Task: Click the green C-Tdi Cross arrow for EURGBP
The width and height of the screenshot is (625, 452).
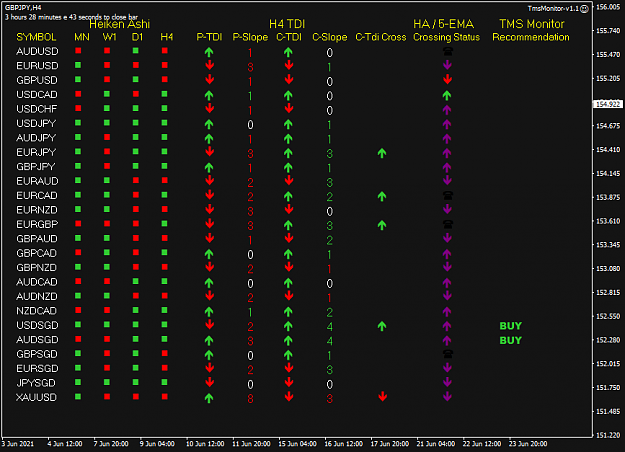Action: tap(382, 225)
